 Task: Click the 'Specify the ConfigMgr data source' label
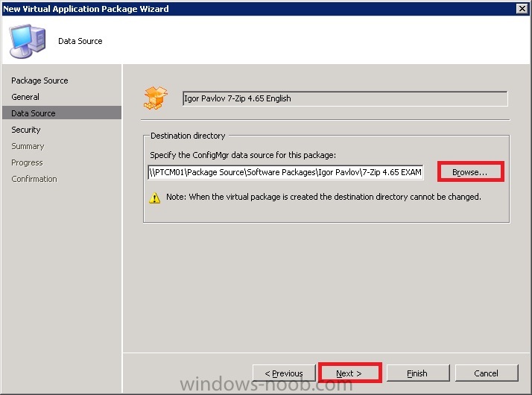243,155
